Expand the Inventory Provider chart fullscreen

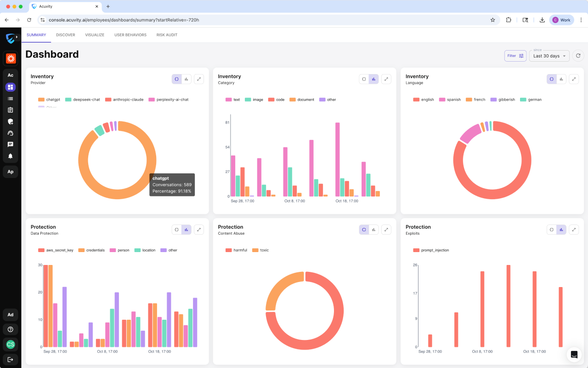[199, 79]
